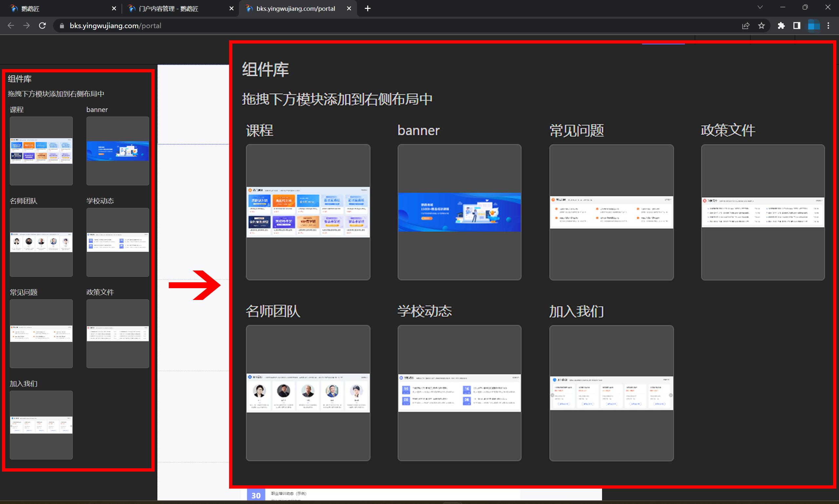Image resolution: width=839 pixels, height=504 pixels.
Task: Open the browser side panel icon
Action: [x=797, y=26]
